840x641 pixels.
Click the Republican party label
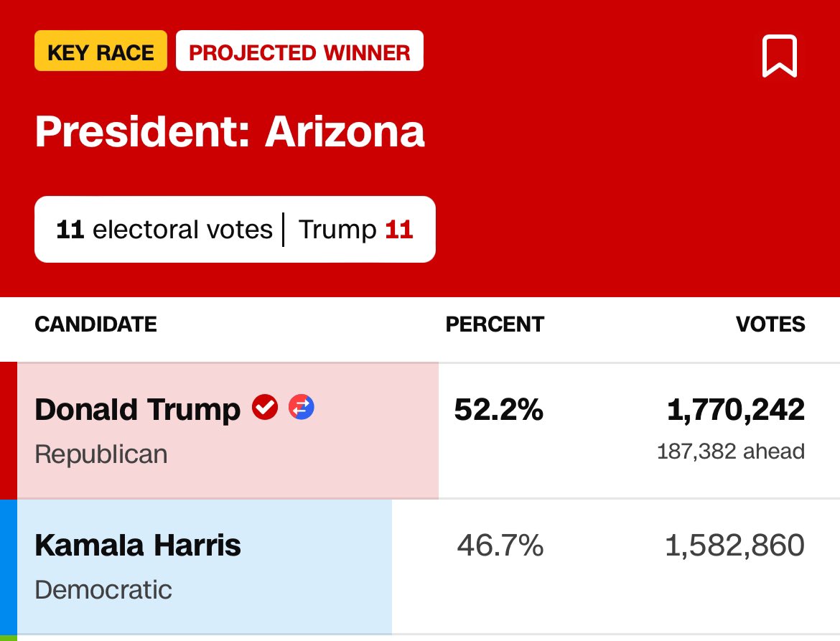pos(101,454)
